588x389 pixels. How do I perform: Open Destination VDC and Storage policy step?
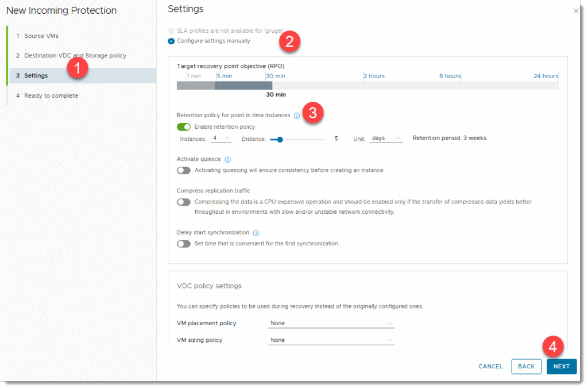tap(75, 56)
